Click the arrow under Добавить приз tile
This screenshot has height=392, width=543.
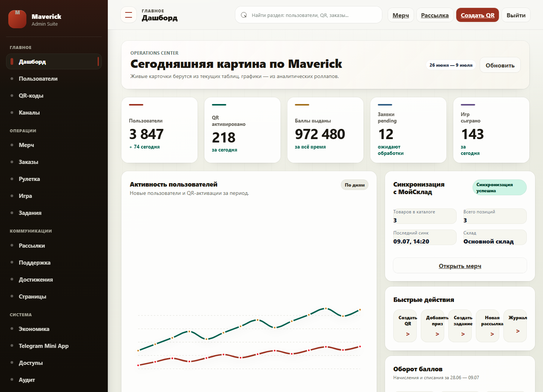pos(437,334)
